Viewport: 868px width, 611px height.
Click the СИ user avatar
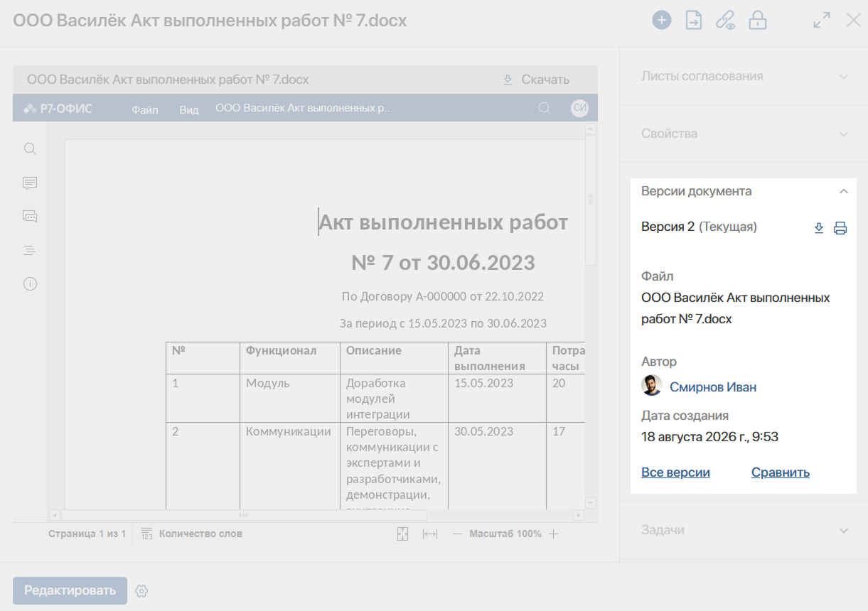coord(580,108)
